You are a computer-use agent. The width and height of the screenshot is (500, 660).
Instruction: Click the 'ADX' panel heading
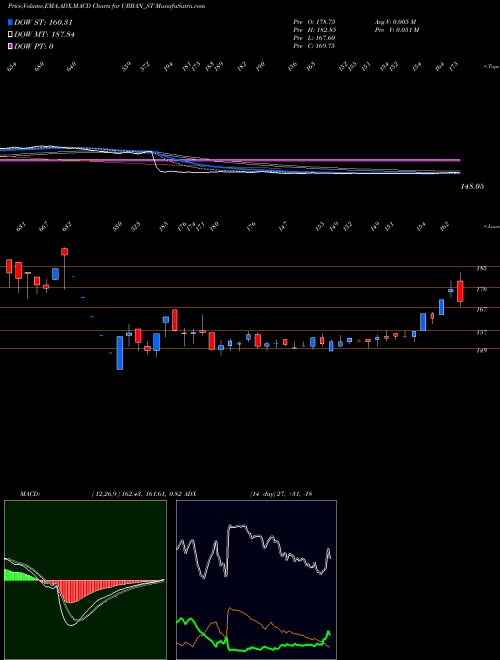click(x=191, y=494)
